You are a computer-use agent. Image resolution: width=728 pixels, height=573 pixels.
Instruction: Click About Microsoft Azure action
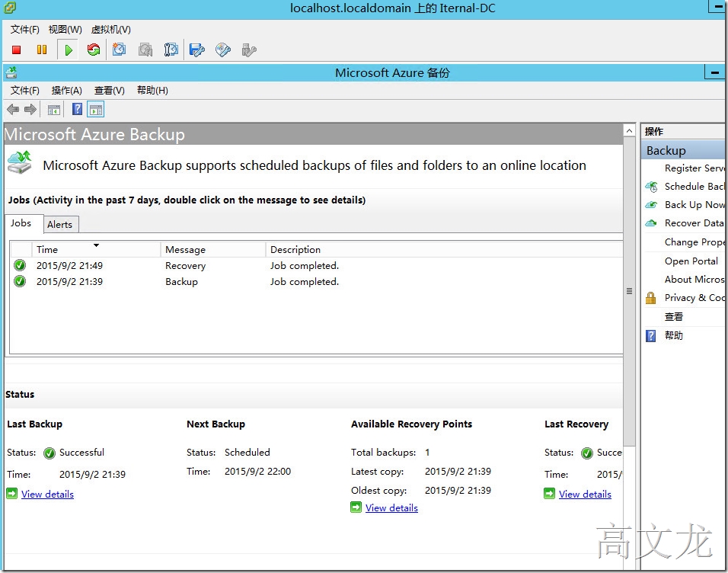tap(694, 280)
